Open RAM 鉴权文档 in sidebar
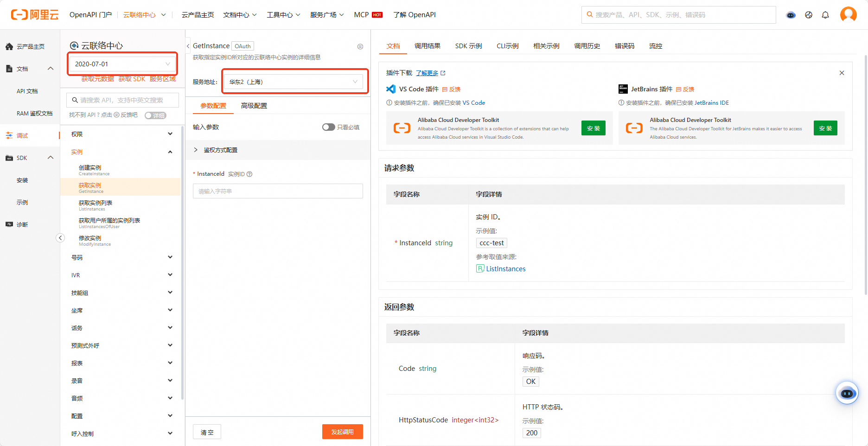Screen dimensions: 868x446 (34, 113)
